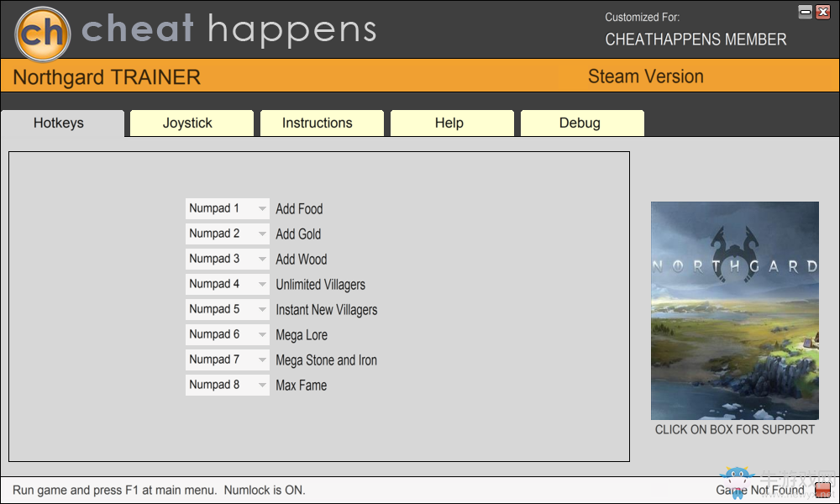Viewport: 840px width, 504px height.
Task: Switch to the Hotkeys tab
Action: pos(63,123)
